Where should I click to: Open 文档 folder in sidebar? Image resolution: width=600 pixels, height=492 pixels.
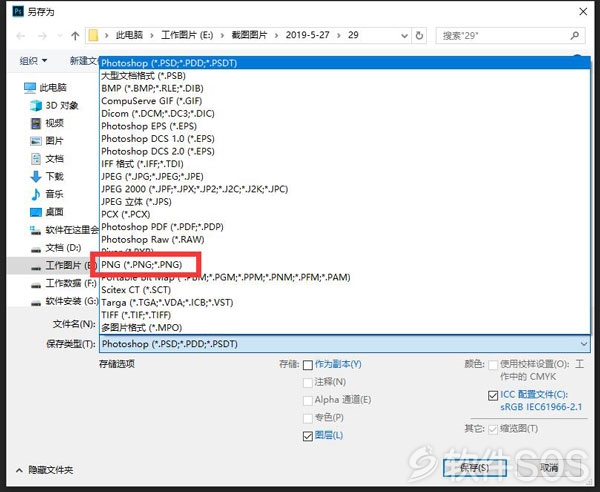[x=47, y=158]
